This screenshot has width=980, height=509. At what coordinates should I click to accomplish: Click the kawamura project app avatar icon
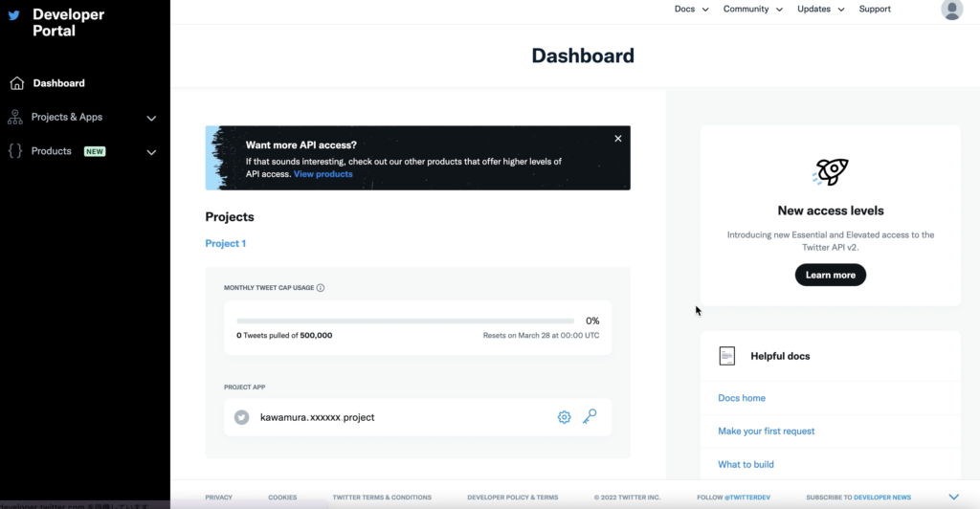tap(242, 417)
